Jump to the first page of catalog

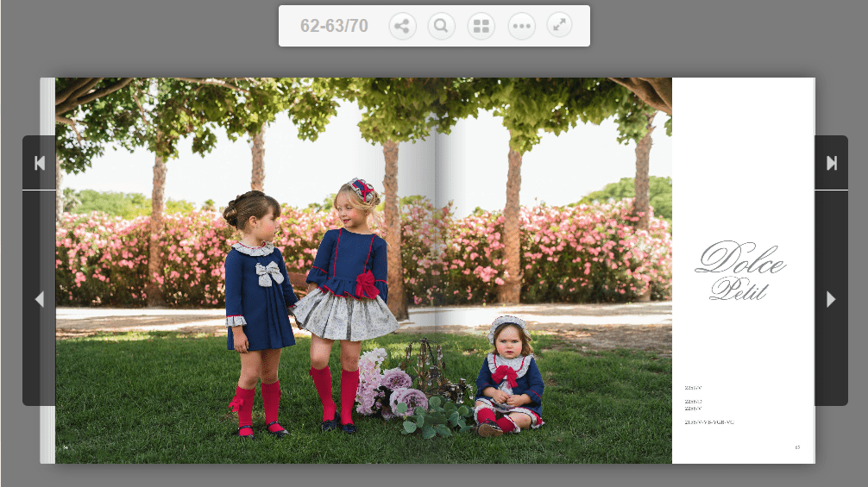pos(39,163)
